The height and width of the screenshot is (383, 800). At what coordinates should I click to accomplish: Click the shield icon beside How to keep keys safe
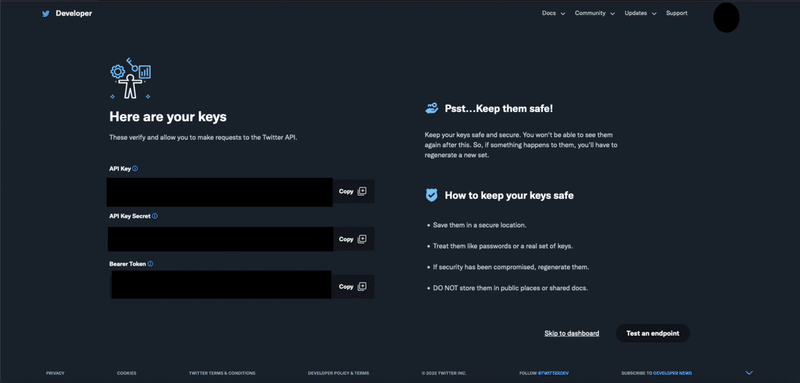click(431, 195)
